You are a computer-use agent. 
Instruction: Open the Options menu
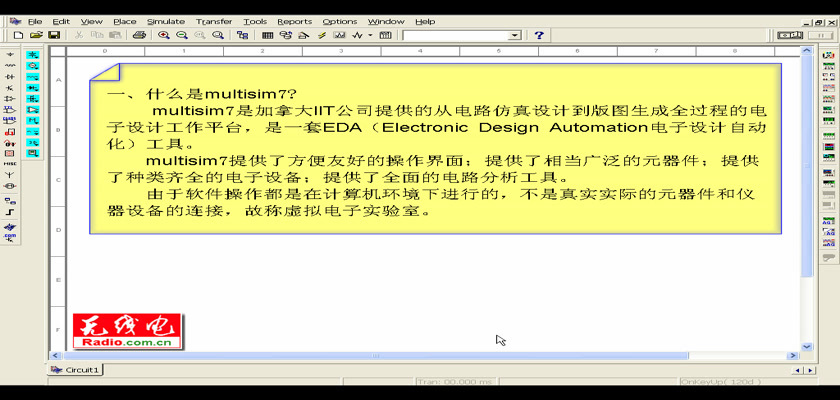tap(340, 21)
